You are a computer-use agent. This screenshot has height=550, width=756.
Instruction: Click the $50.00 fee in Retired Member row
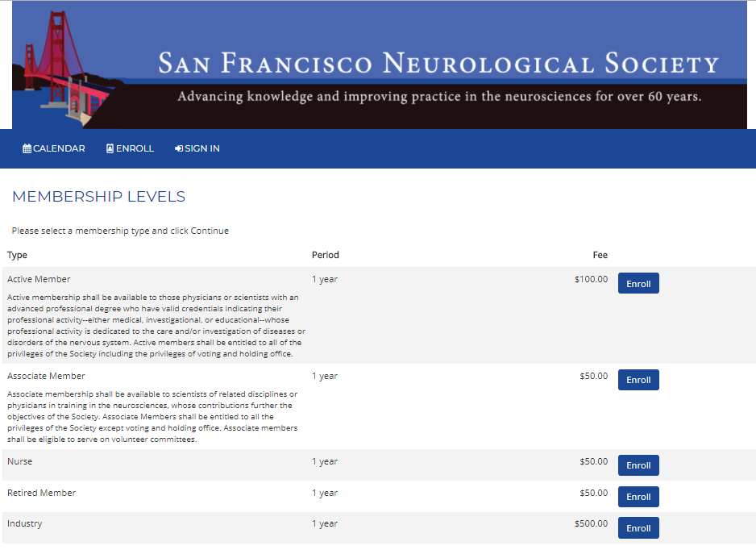tap(593, 493)
